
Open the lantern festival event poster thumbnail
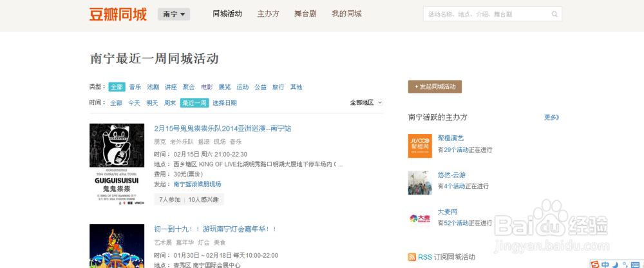(117, 246)
